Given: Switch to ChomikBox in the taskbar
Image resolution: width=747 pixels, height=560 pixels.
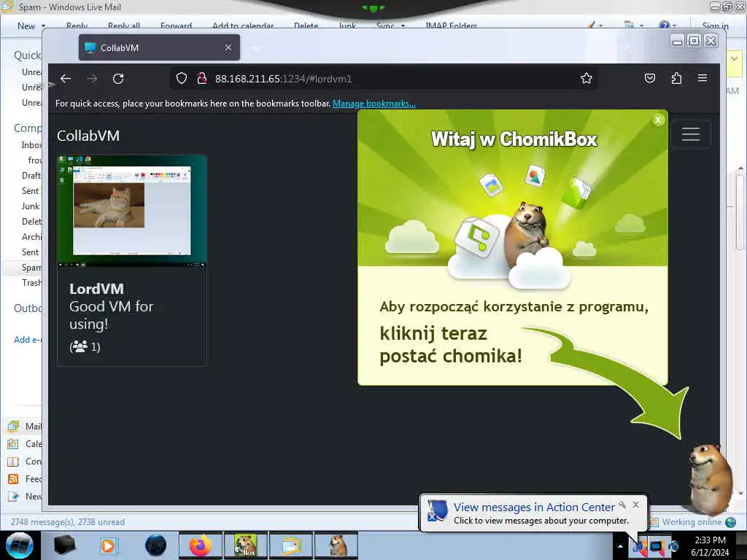Looking at the screenshot, I should [x=245, y=545].
